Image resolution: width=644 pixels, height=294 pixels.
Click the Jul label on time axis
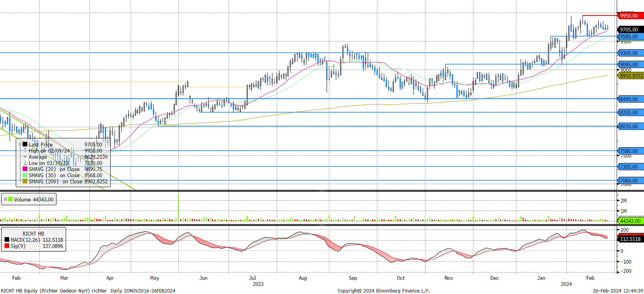pyautogui.click(x=252, y=278)
